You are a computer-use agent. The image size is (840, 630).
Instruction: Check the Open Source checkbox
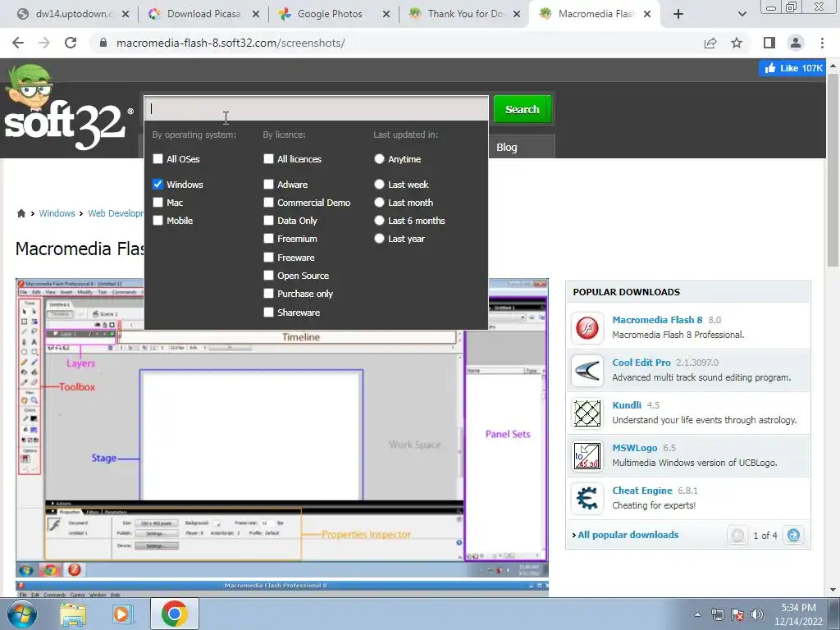click(268, 276)
